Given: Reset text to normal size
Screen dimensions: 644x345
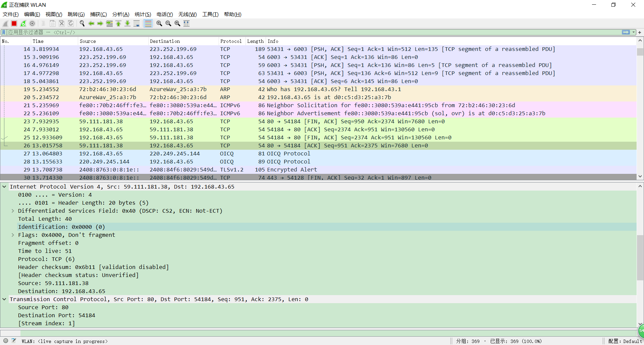Looking at the screenshot, I should click(x=177, y=23).
